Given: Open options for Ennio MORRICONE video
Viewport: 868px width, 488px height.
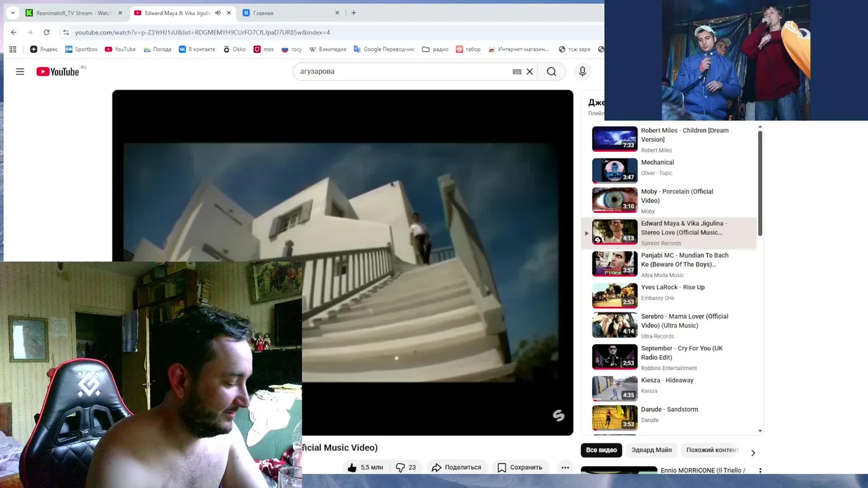Looking at the screenshot, I should 760,470.
